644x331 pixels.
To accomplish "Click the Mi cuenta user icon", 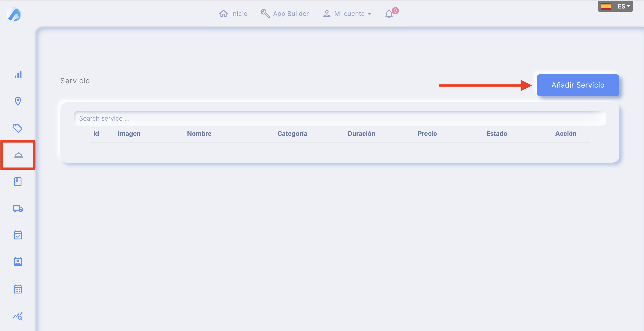I will point(326,13).
